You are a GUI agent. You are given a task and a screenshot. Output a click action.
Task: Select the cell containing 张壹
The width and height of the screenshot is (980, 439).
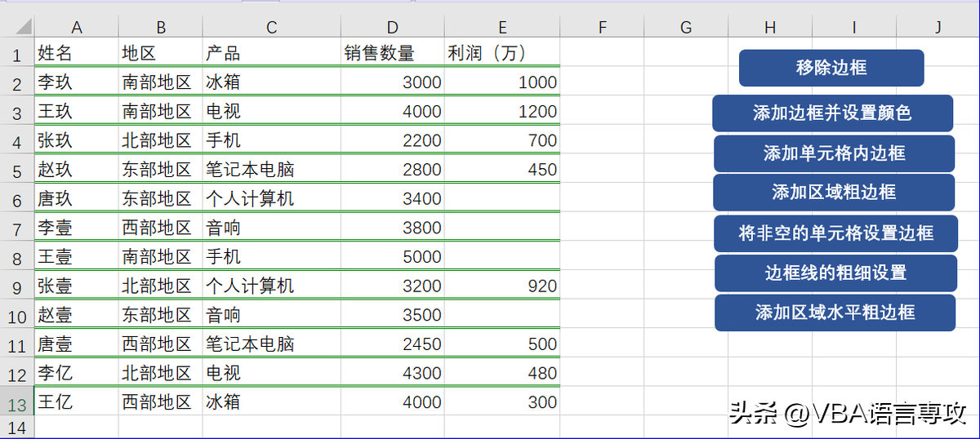(76, 286)
